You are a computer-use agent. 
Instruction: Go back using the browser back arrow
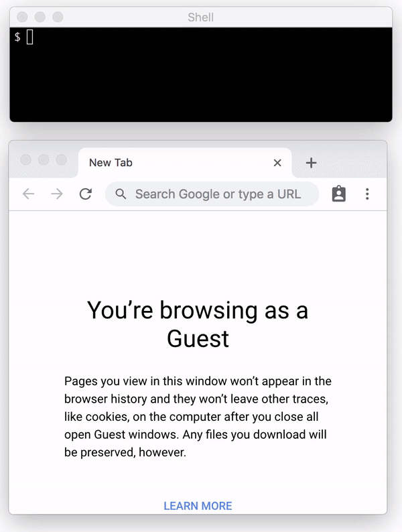click(29, 194)
